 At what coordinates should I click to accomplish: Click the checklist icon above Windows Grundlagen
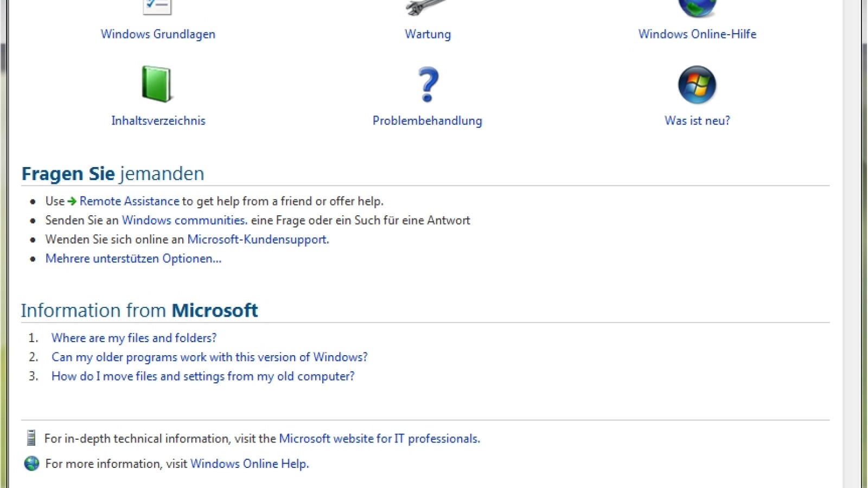pos(157,7)
